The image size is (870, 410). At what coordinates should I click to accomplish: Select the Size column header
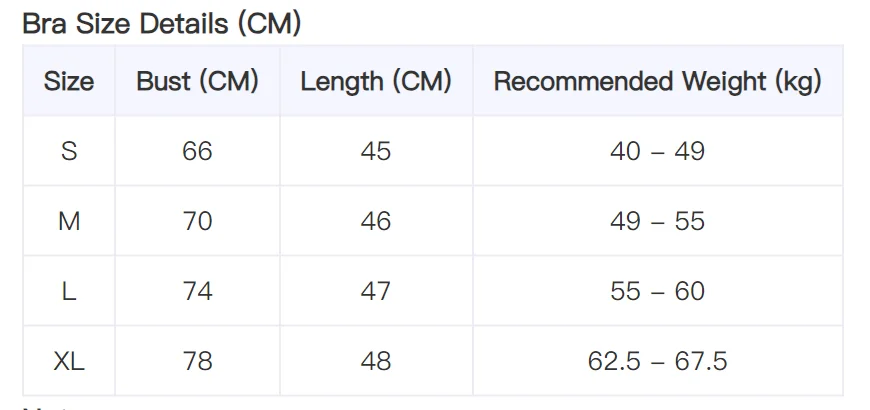[x=69, y=81]
